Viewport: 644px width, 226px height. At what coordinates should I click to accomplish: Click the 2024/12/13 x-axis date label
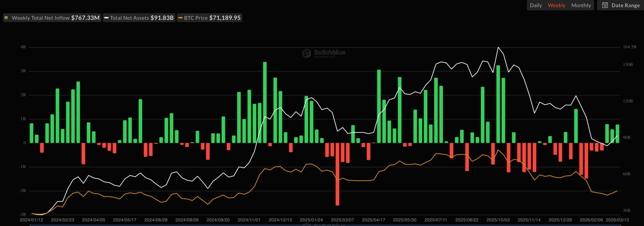click(280, 220)
